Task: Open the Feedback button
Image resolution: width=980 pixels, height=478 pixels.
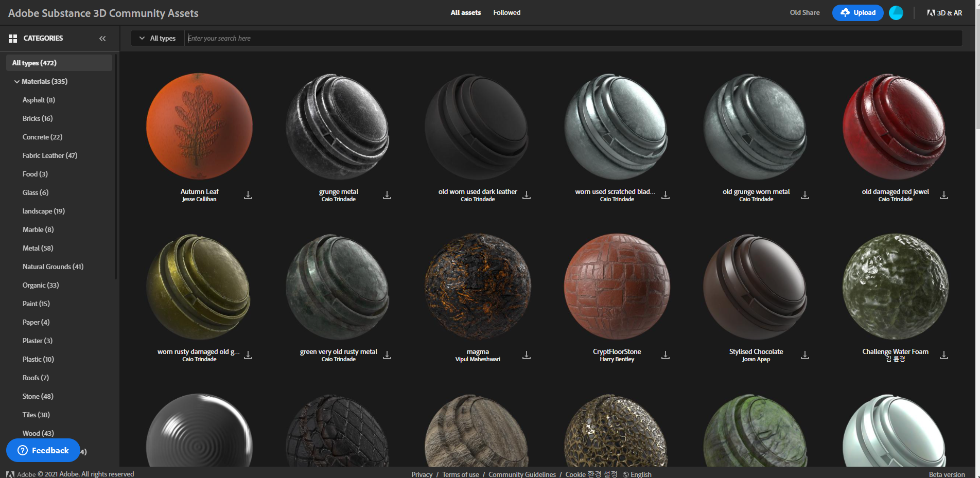Action: [43, 450]
